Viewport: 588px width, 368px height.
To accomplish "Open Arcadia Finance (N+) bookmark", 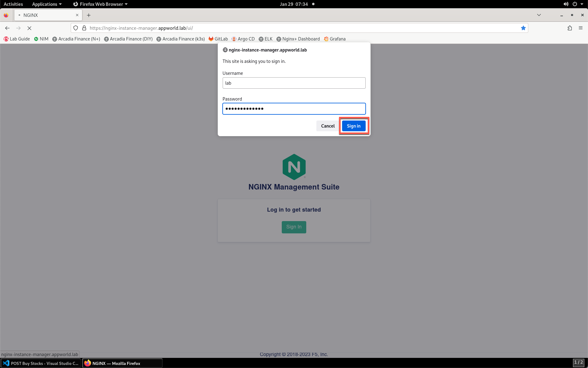I will pyautogui.click(x=76, y=39).
